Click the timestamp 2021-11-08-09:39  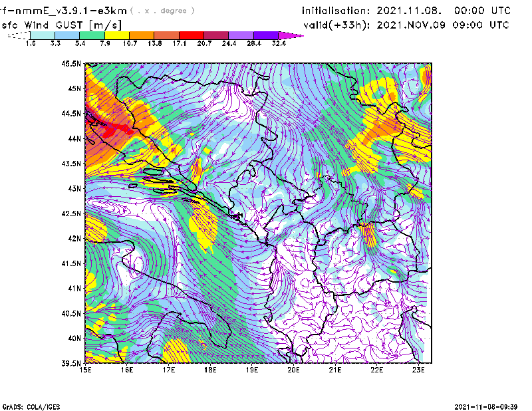486,407
